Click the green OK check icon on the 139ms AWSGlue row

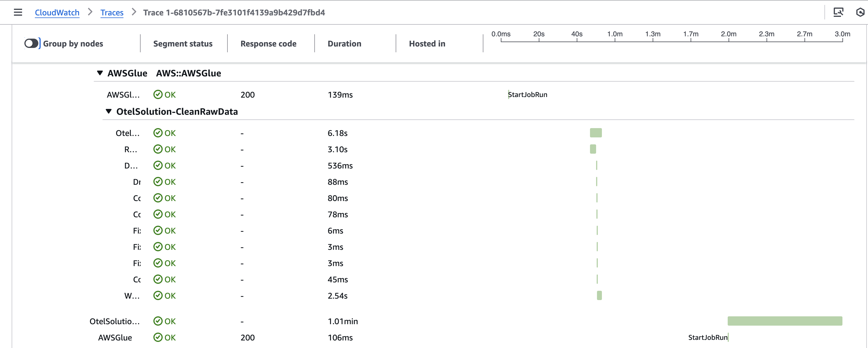158,95
